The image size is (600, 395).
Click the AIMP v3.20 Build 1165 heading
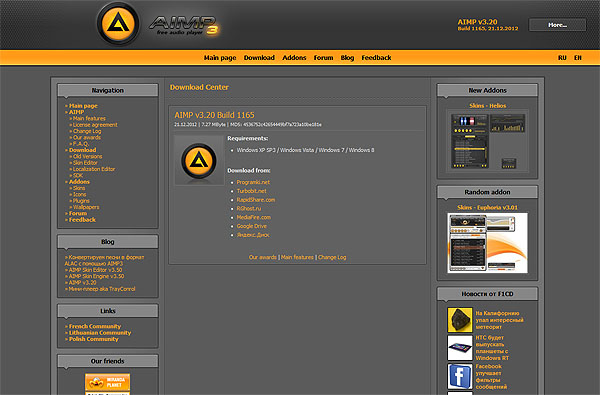click(x=214, y=115)
